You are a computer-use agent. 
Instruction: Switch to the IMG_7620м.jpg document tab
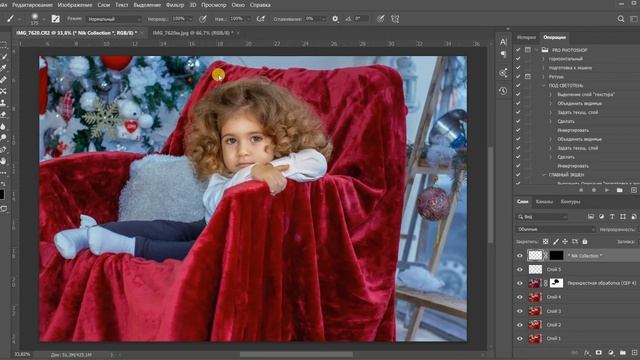pos(193,33)
